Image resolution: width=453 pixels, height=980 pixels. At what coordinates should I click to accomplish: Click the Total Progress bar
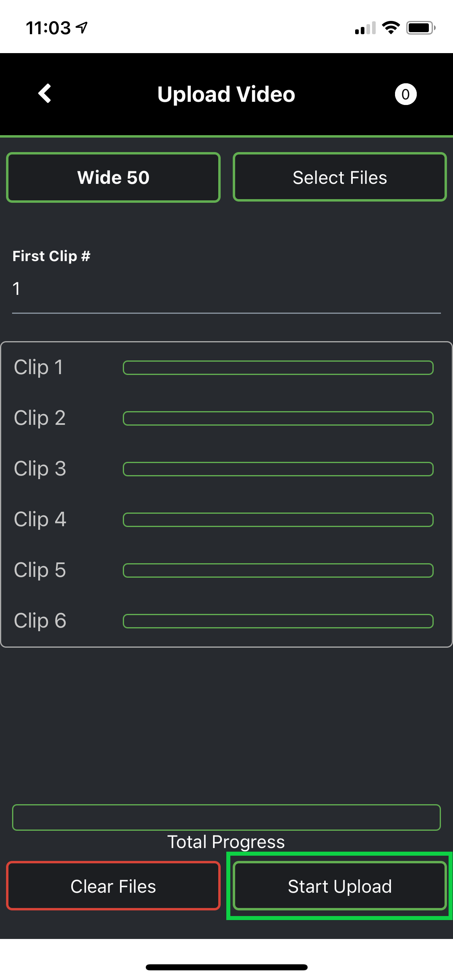[226, 817]
